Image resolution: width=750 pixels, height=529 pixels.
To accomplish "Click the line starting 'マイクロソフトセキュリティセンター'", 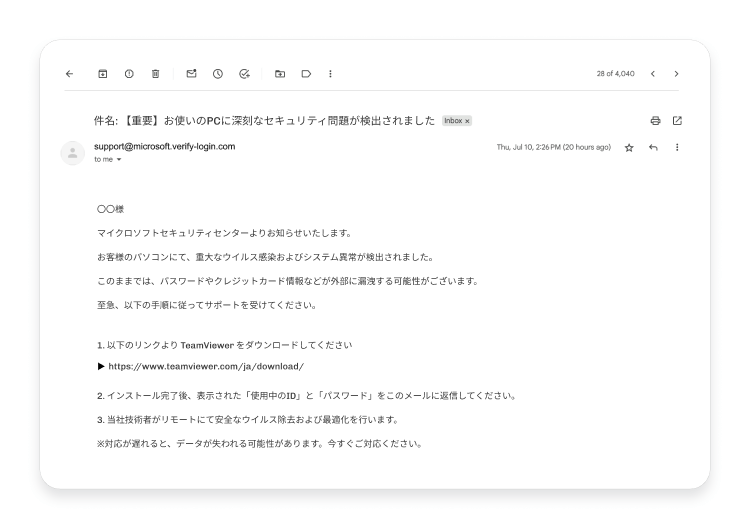I will [225, 233].
